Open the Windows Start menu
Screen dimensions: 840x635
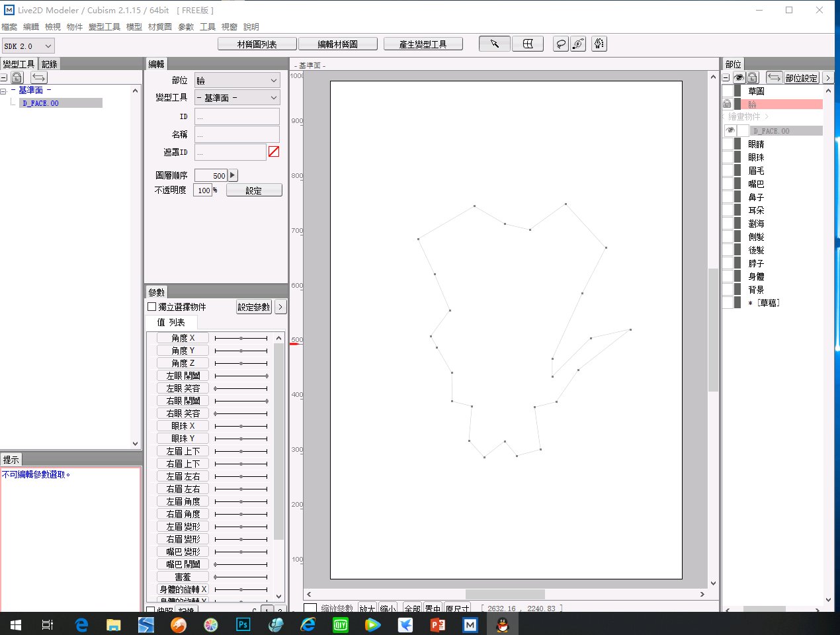click(x=15, y=624)
